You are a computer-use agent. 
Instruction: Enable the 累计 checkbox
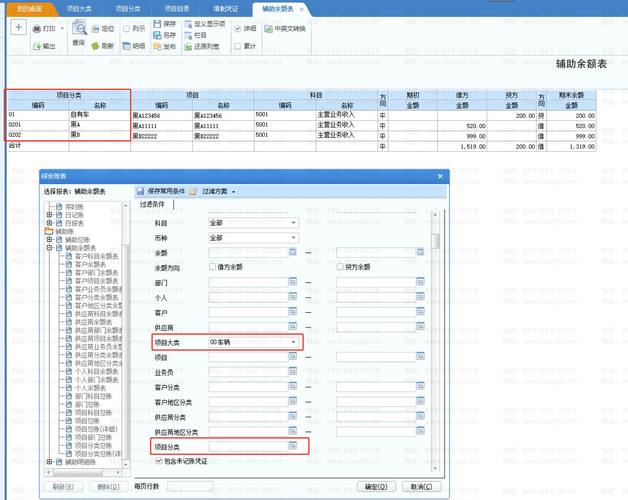point(238,46)
